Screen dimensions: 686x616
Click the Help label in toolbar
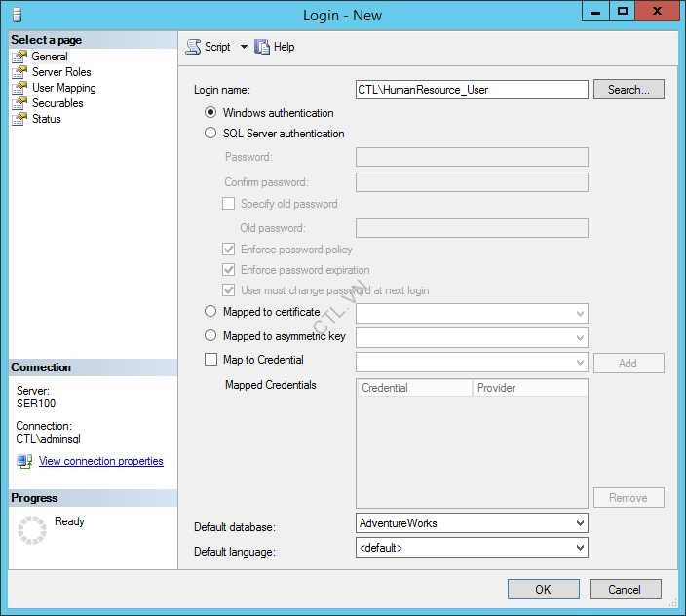point(284,47)
